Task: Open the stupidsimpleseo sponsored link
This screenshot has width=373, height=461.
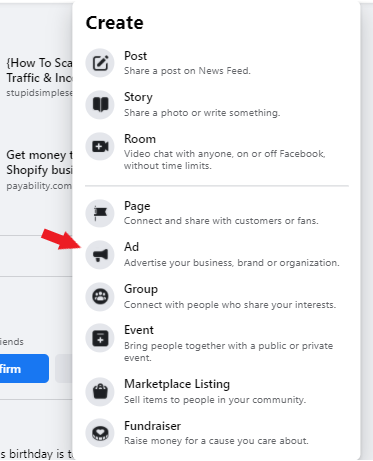Action: 39,78
